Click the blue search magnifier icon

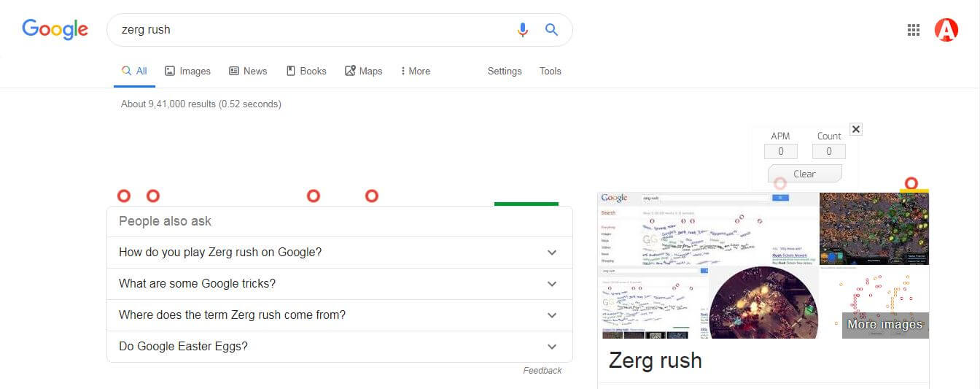(x=551, y=30)
